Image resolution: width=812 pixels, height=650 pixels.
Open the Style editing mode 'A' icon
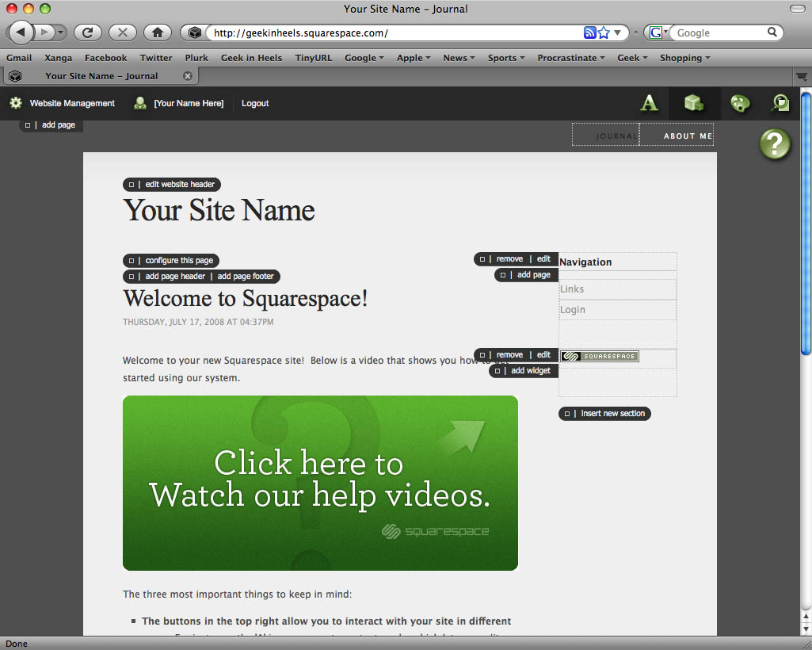point(649,102)
